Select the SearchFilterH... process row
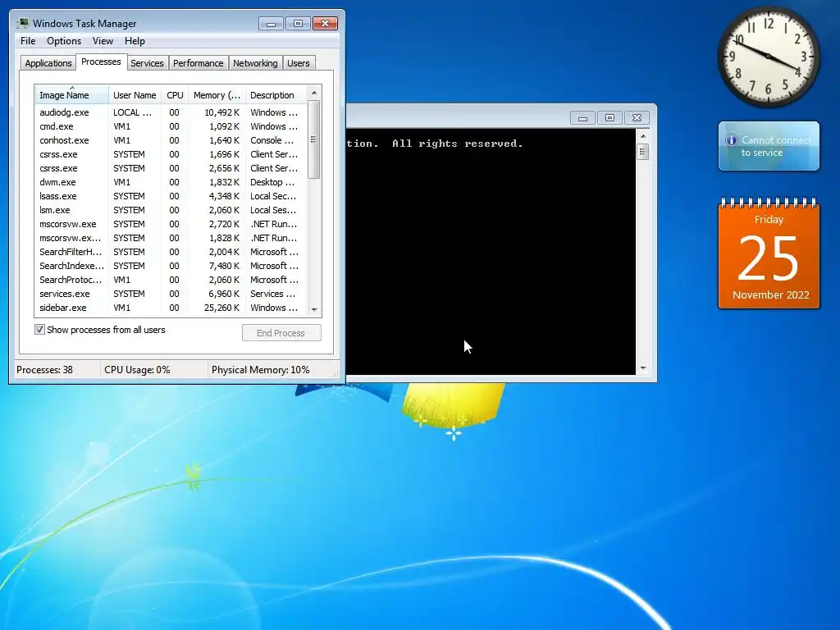Screen dimensions: 840x630 [171, 252]
